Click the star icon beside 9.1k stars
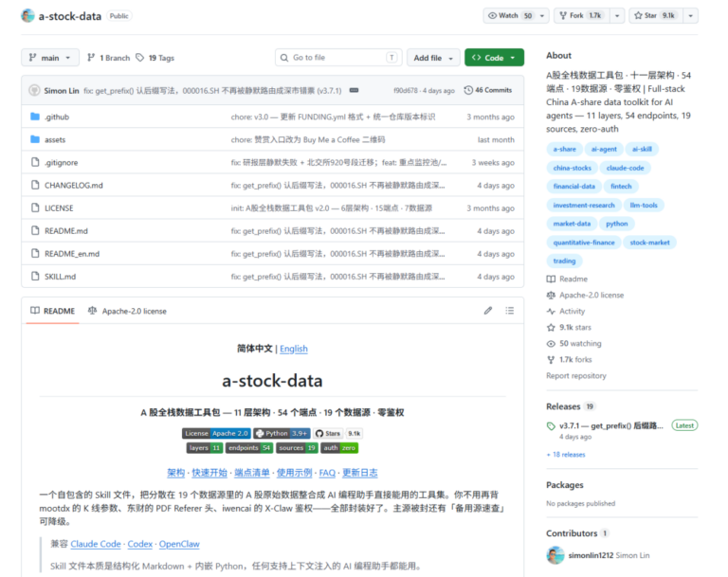The image size is (728, 577). pyautogui.click(x=551, y=327)
